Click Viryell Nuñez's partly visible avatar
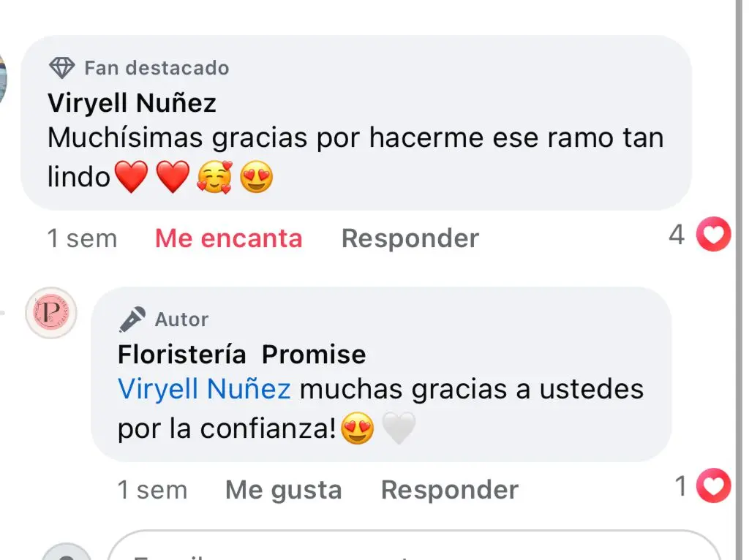The height and width of the screenshot is (560, 749). pyautogui.click(x=4, y=79)
